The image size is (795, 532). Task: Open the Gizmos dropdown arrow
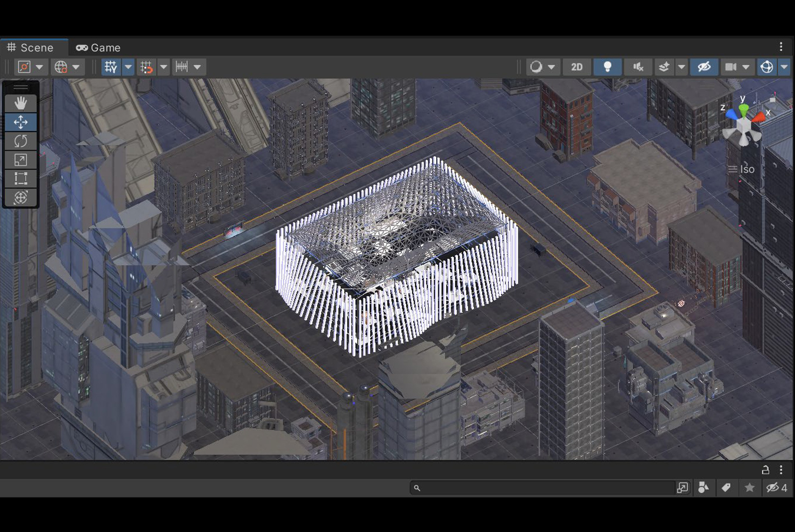point(784,67)
